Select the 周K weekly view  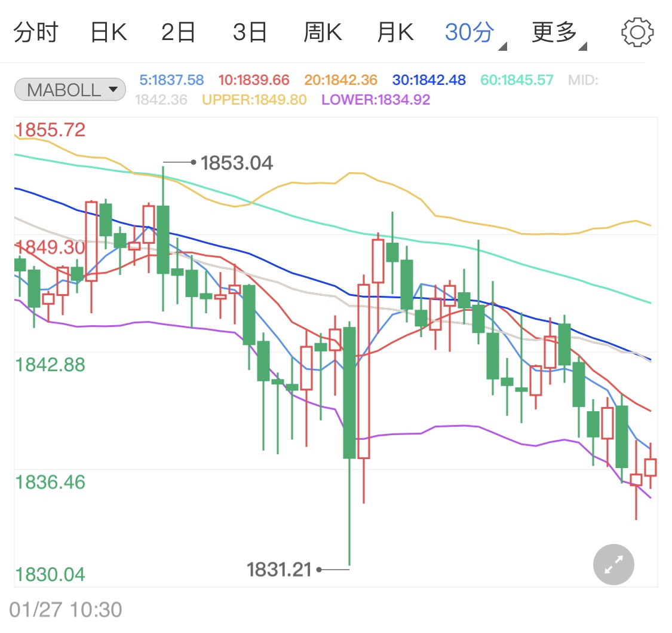tap(323, 31)
